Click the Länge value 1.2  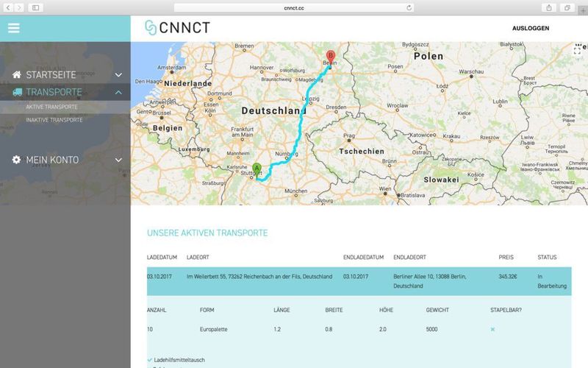[277, 329]
